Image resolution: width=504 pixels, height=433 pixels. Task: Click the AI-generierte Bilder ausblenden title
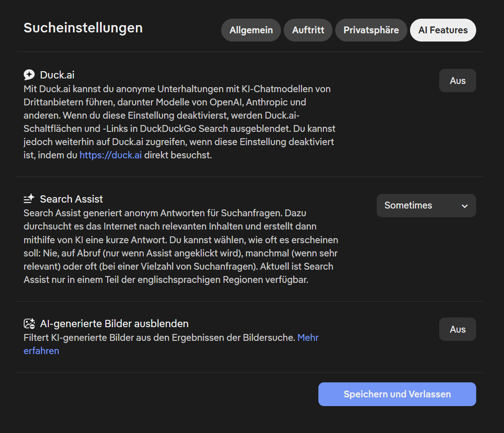[x=114, y=323]
